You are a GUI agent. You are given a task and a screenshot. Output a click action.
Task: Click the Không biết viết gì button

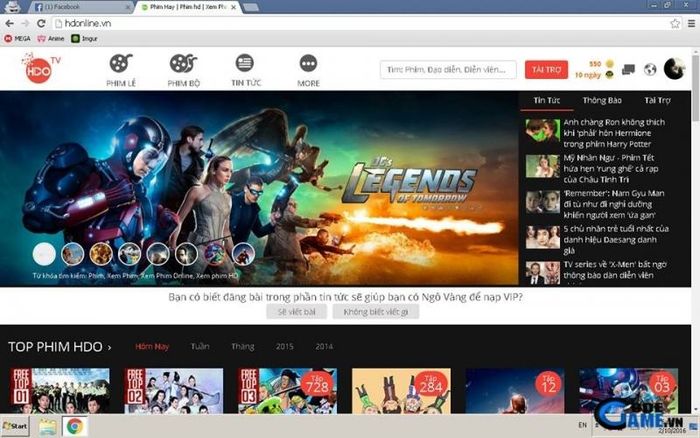tap(375, 312)
